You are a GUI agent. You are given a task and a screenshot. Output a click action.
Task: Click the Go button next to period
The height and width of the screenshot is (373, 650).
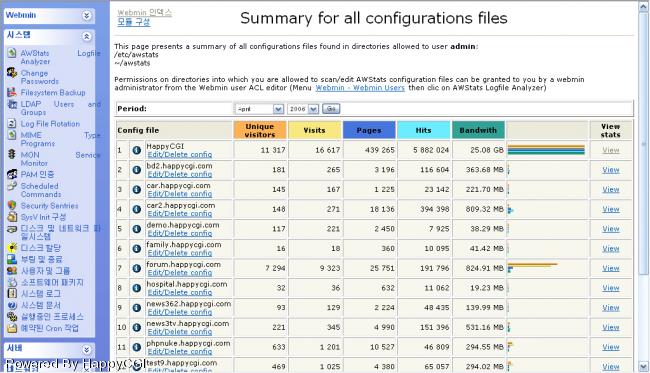click(x=331, y=109)
